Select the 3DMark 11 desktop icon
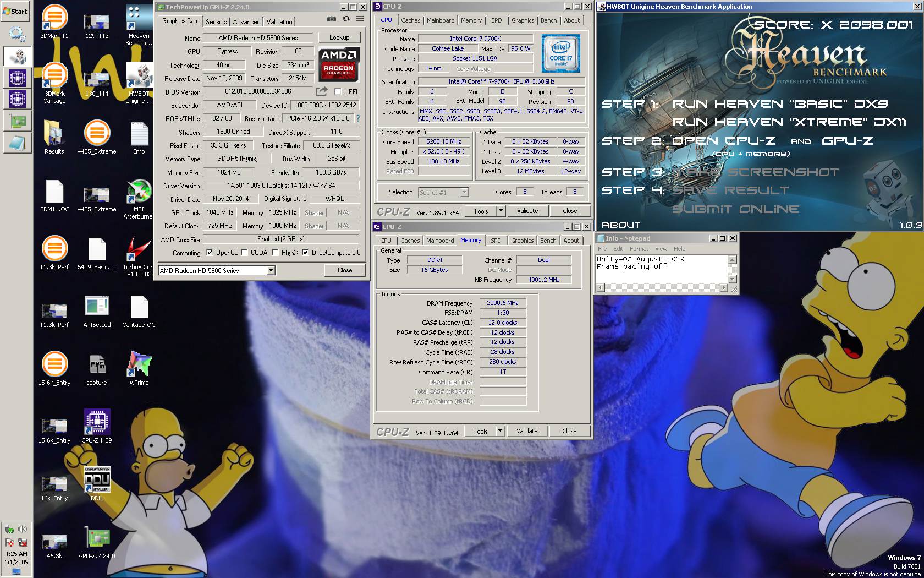924x578 pixels. pyautogui.click(x=54, y=23)
